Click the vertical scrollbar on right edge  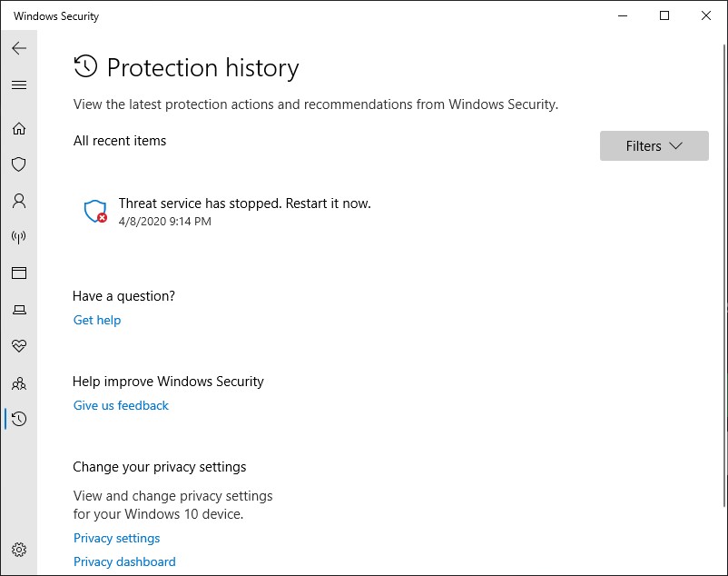[x=725, y=275]
